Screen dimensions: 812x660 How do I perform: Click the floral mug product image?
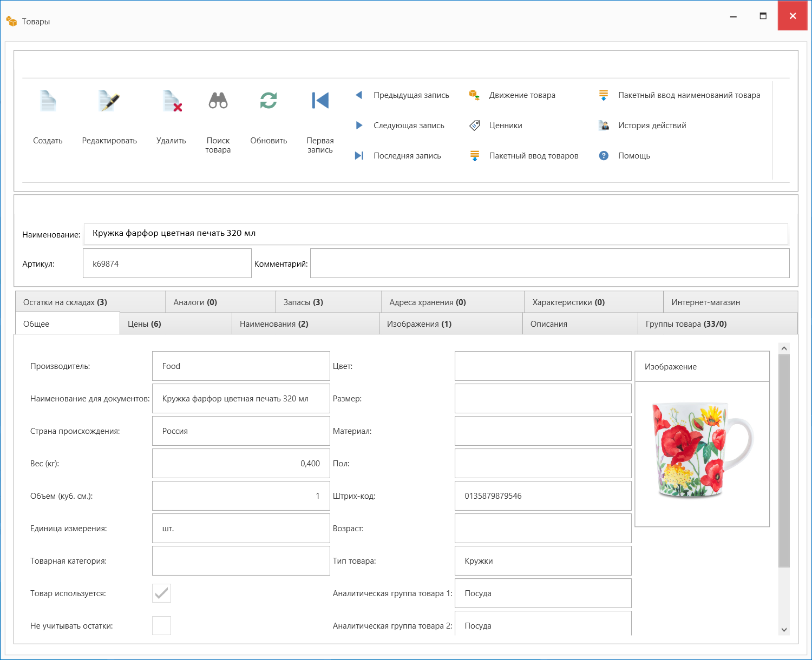(x=702, y=451)
